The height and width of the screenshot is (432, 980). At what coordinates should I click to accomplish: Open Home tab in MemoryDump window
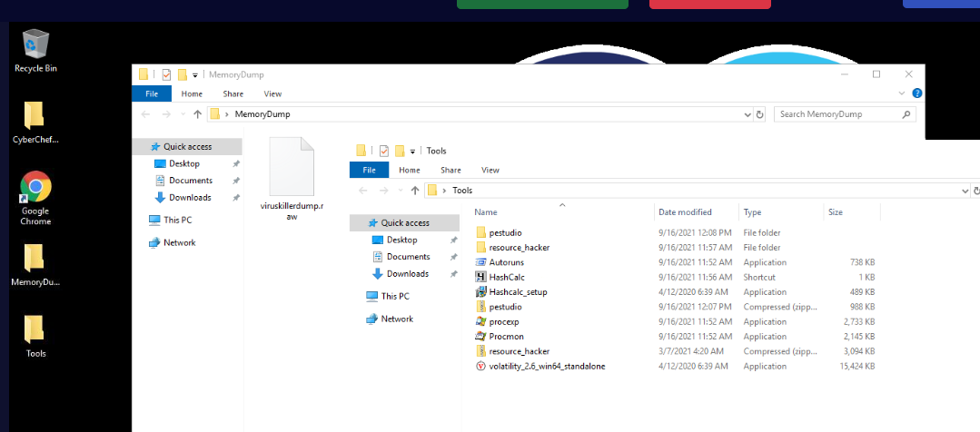click(192, 93)
